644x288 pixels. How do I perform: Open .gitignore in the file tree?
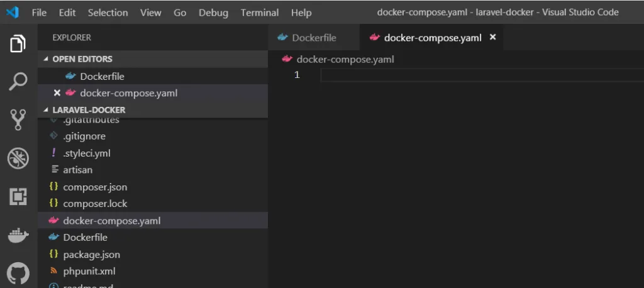point(153,136)
